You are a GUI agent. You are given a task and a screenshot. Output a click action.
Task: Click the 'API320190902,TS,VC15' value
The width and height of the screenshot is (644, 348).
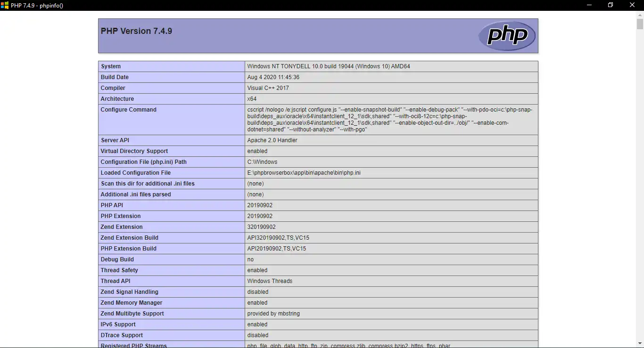(278, 238)
